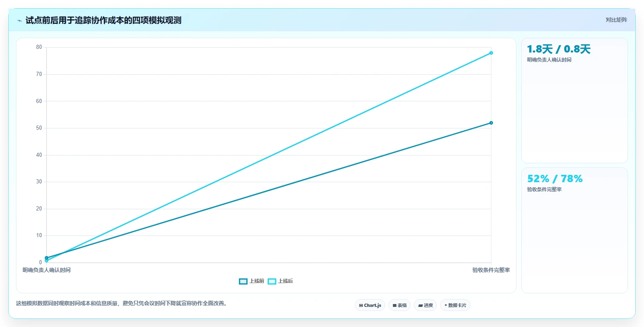Click the 上线前 starting point near 1.8
The height and width of the screenshot is (327, 644).
point(46,258)
